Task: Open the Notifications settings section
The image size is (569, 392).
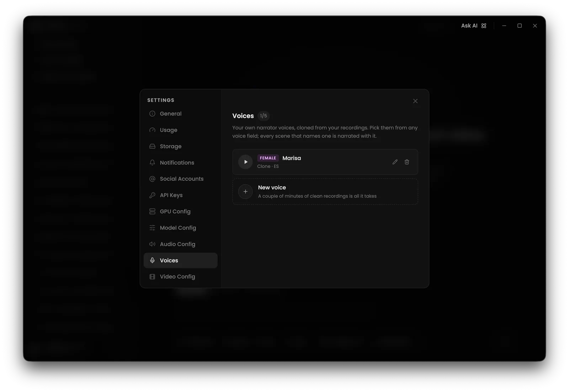Action: pyautogui.click(x=180, y=163)
